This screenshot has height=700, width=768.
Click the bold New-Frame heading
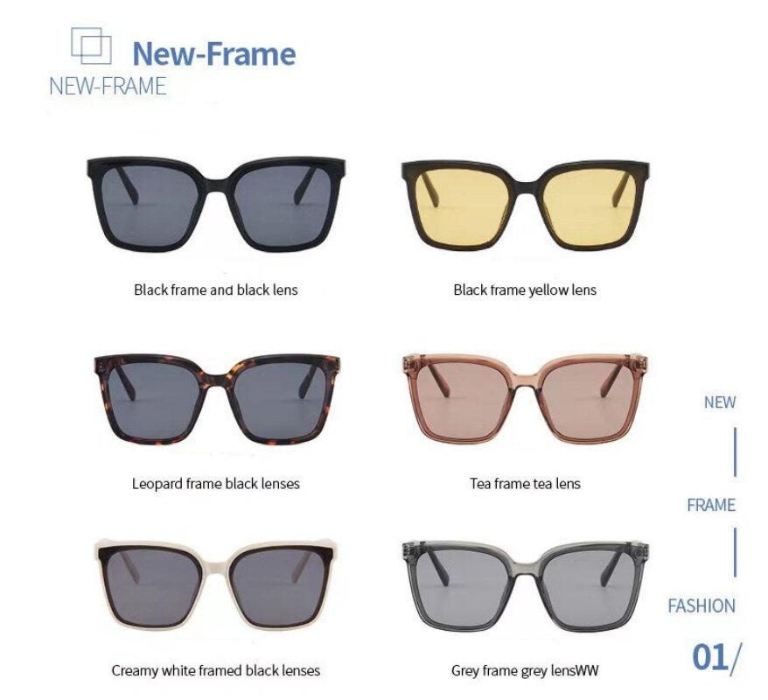[x=214, y=53]
